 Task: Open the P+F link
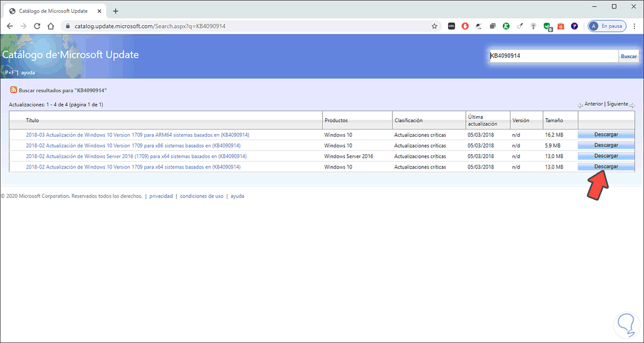coord(10,72)
